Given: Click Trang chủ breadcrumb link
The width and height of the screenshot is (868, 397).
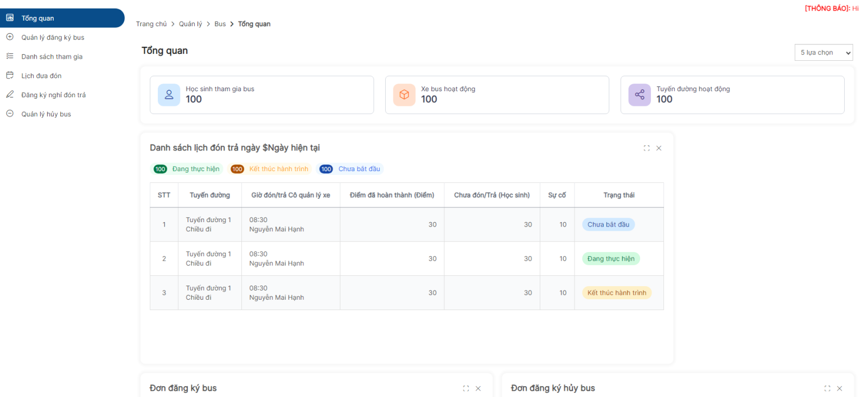Looking at the screenshot, I should (x=151, y=24).
